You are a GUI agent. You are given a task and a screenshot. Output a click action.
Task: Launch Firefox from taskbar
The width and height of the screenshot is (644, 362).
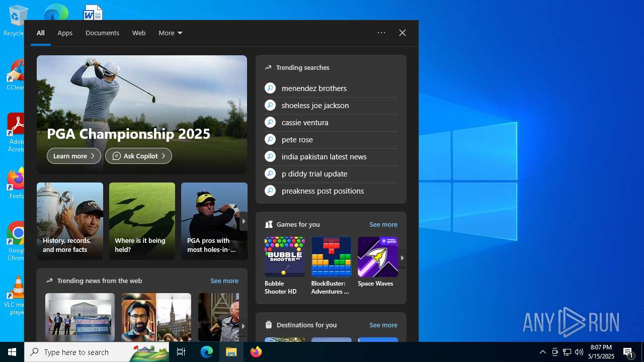pyautogui.click(x=256, y=352)
